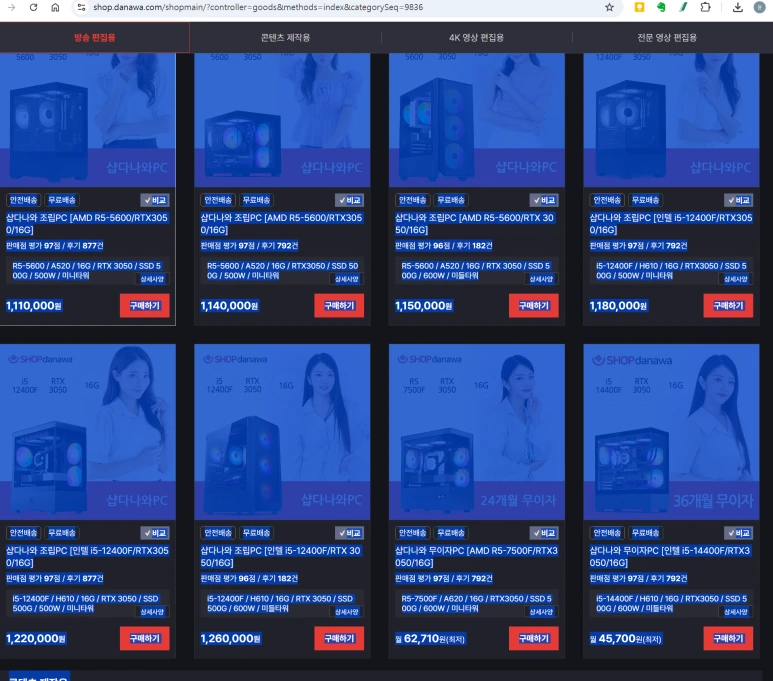
Task: Open the 36개월 무이자 product image
Action: point(671,432)
